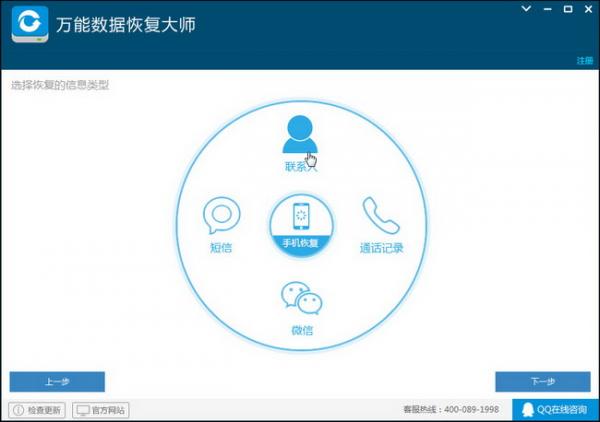Screen dimensions: 600x422
Task: Open 官方网站 official website button
Action: 101,410
